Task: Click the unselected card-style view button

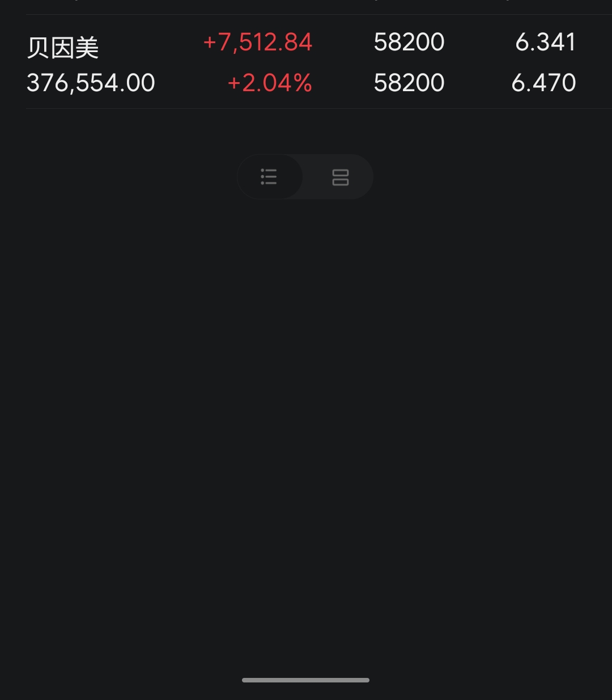Action: click(x=340, y=177)
